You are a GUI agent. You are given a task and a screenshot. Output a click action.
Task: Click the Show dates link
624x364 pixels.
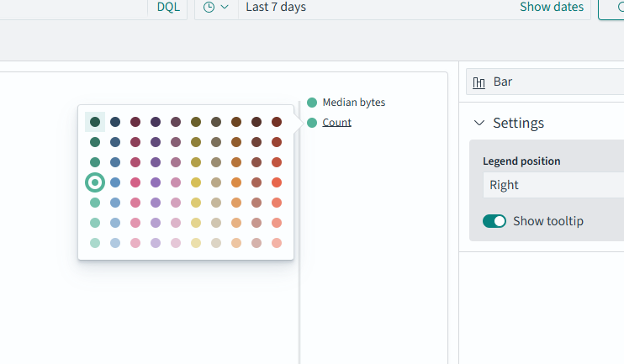(552, 8)
